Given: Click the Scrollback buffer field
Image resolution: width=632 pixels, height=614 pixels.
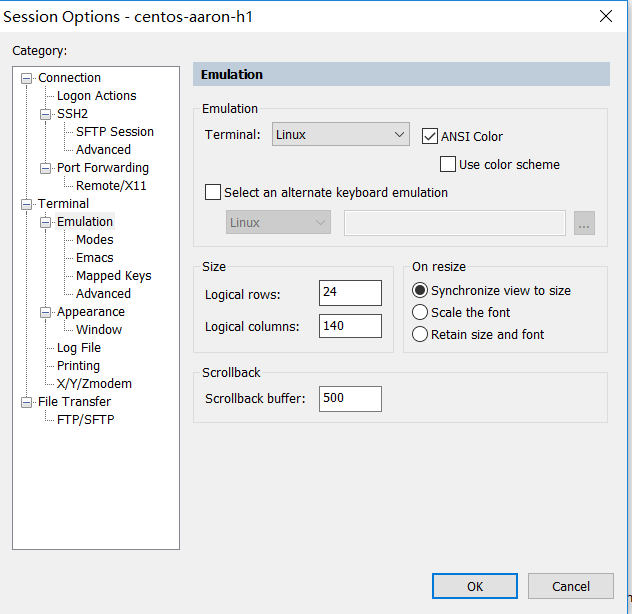Looking at the screenshot, I should point(350,398).
